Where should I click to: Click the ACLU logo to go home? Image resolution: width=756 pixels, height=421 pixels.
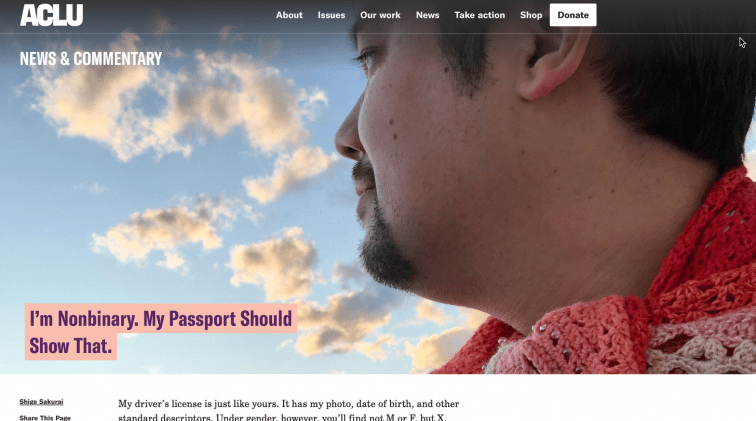[51, 15]
